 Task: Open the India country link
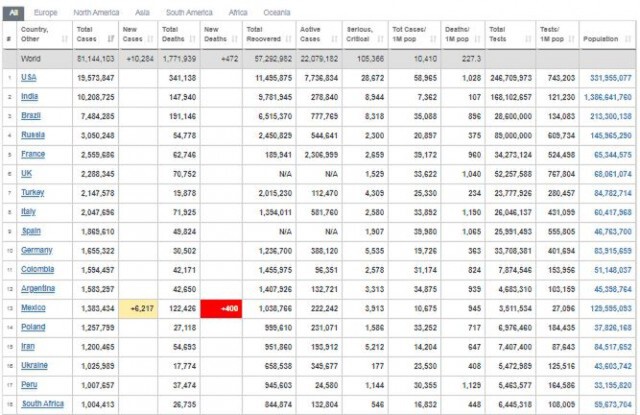click(x=29, y=97)
